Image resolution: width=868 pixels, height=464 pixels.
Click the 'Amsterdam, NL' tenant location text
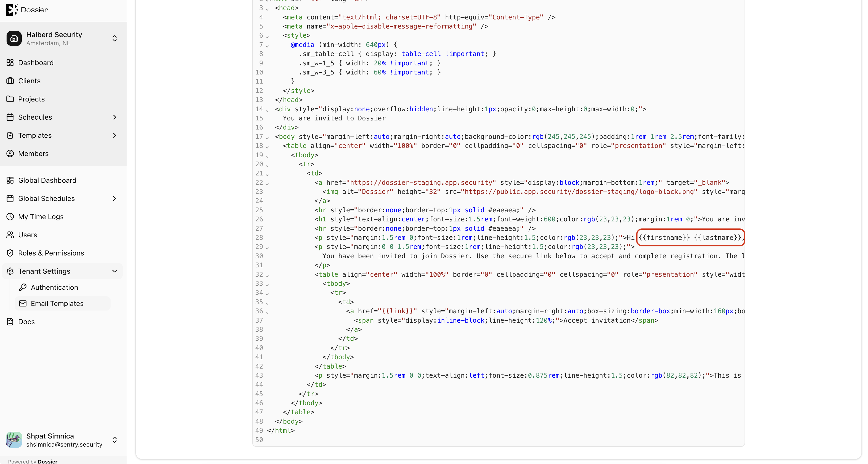point(48,43)
